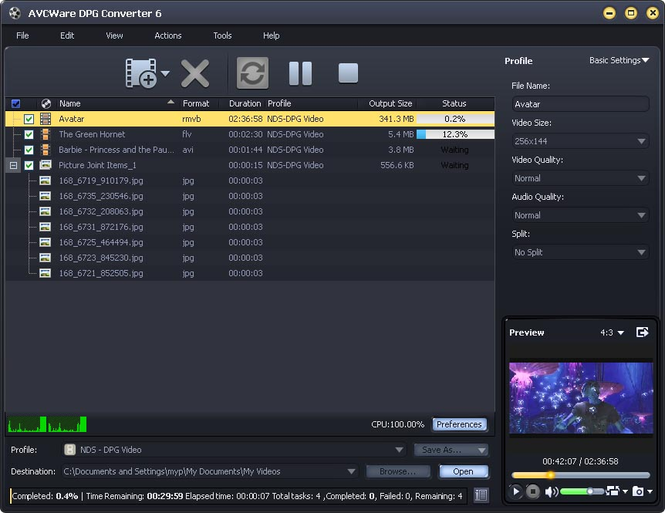
Task: Uncheck The Green Hornet checkbox
Action: click(29, 134)
